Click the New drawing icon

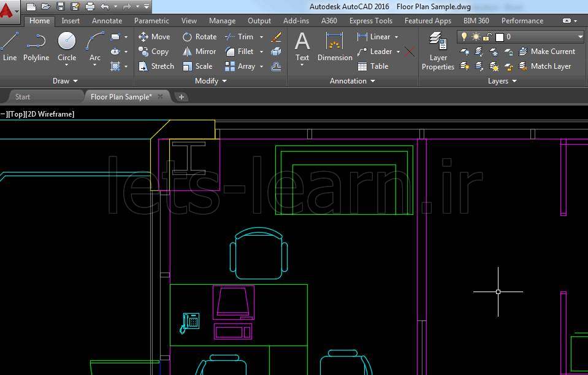pyautogui.click(x=31, y=6)
